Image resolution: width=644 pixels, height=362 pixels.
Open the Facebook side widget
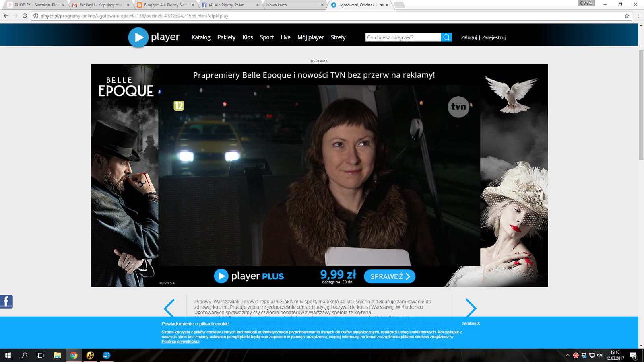click(x=6, y=302)
